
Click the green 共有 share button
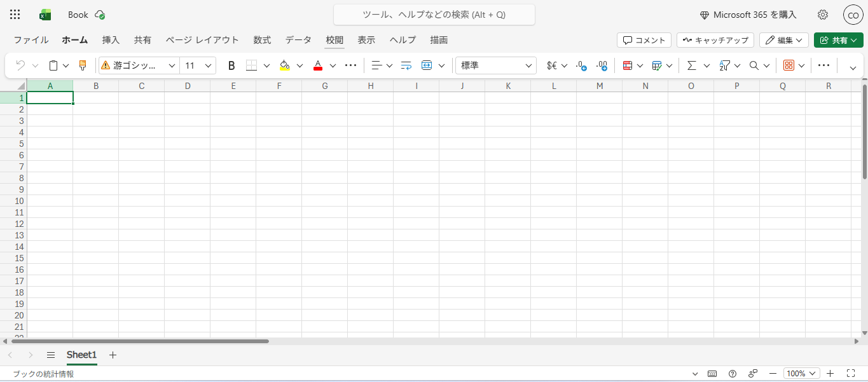838,40
